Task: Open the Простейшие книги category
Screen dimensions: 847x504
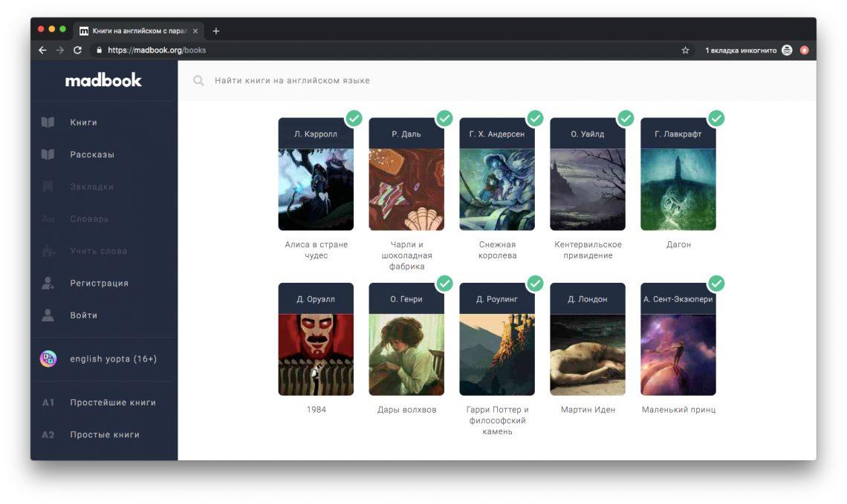Action: [113, 402]
